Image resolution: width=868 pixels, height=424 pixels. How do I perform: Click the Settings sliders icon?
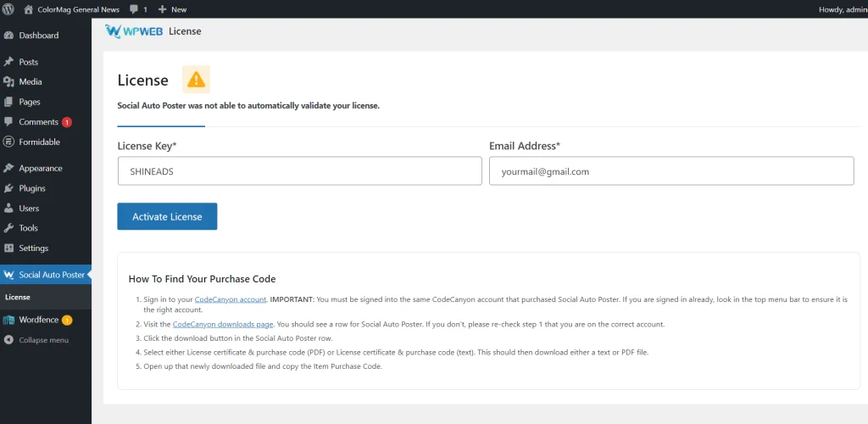[x=8, y=248]
